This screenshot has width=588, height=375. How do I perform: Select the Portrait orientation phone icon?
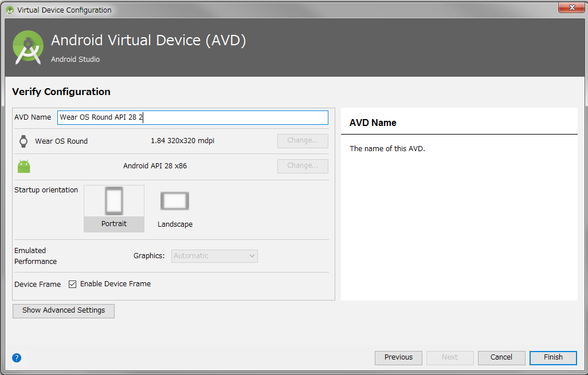[114, 202]
